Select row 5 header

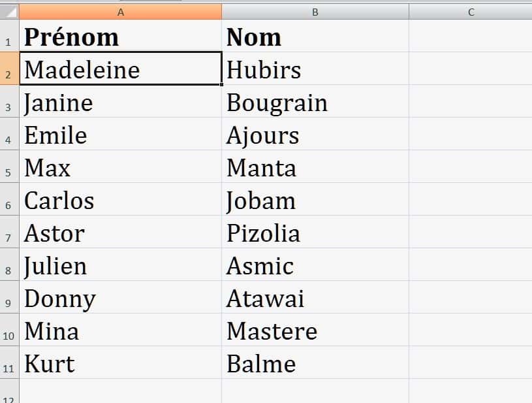coord(9,168)
